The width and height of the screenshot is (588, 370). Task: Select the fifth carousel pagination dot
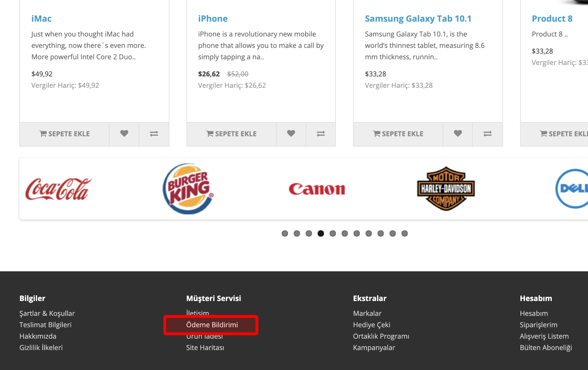[333, 233]
